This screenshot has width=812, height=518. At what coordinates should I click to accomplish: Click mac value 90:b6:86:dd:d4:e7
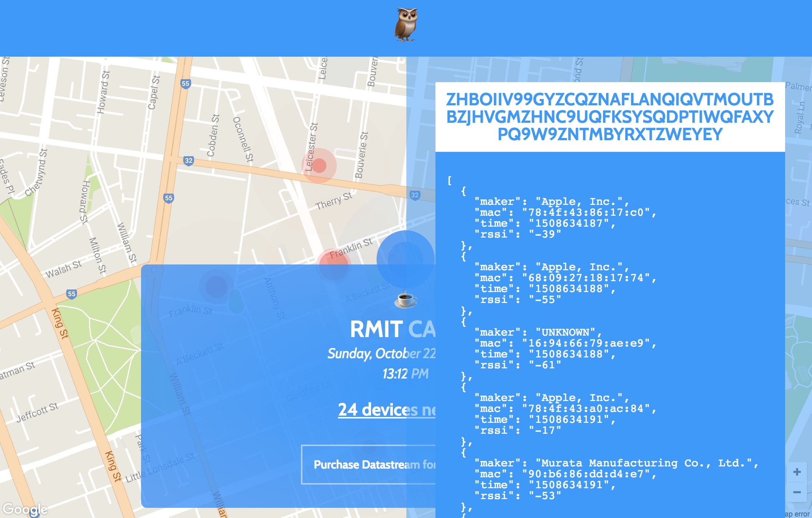tap(586, 474)
